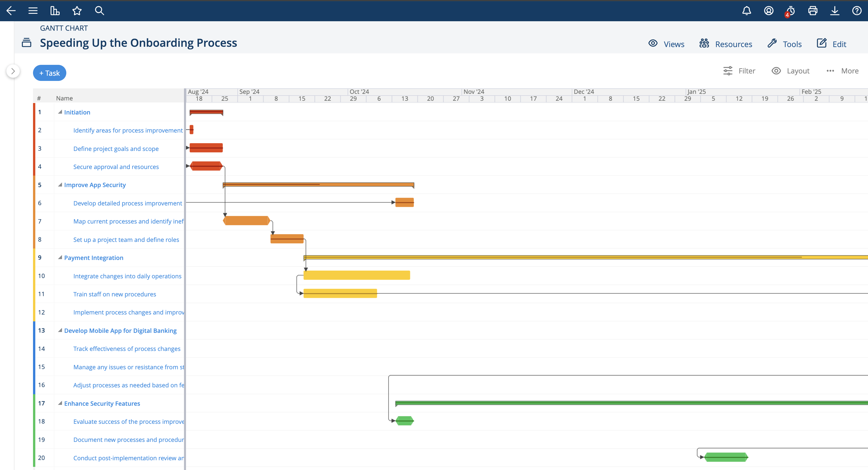This screenshot has width=868, height=470.
Task: Select the yellow Integrate changes Gantt bar
Action: tap(356, 275)
